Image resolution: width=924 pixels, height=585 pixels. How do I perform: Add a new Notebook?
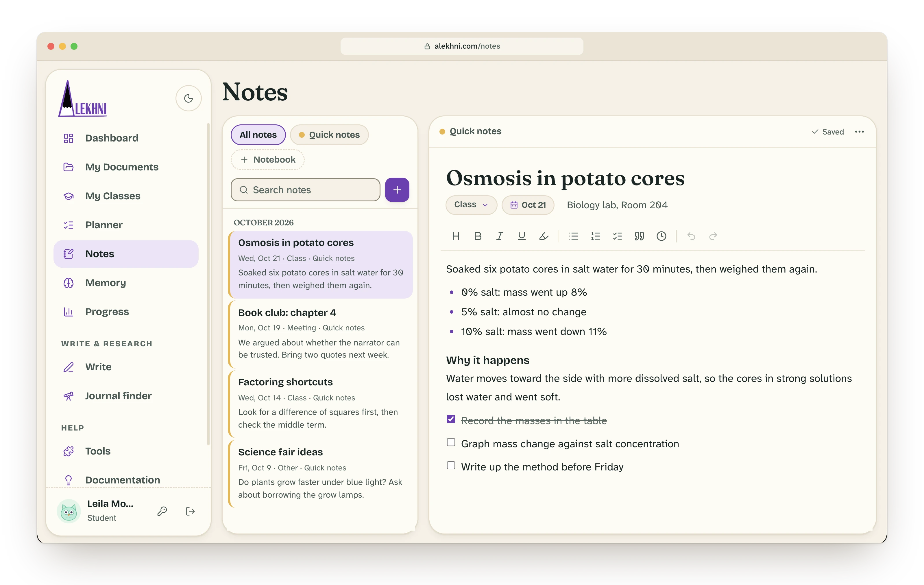(267, 160)
